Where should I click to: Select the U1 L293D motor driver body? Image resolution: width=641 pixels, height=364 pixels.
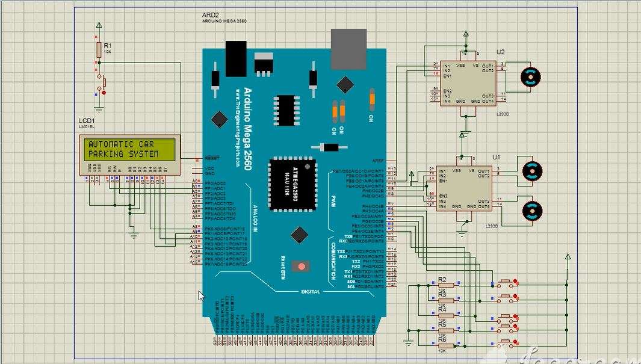tap(464, 188)
